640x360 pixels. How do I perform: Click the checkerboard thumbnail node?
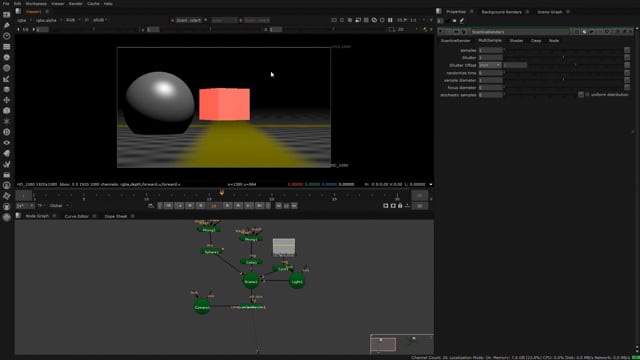coord(284,247)
